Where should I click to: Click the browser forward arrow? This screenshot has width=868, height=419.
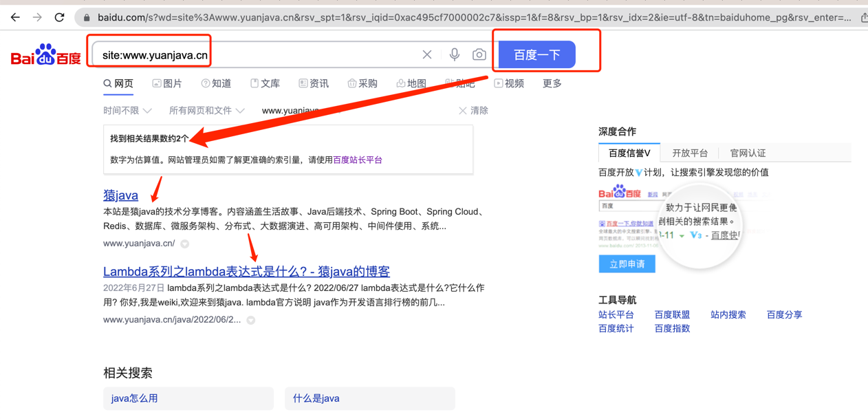tap(37, 17)
